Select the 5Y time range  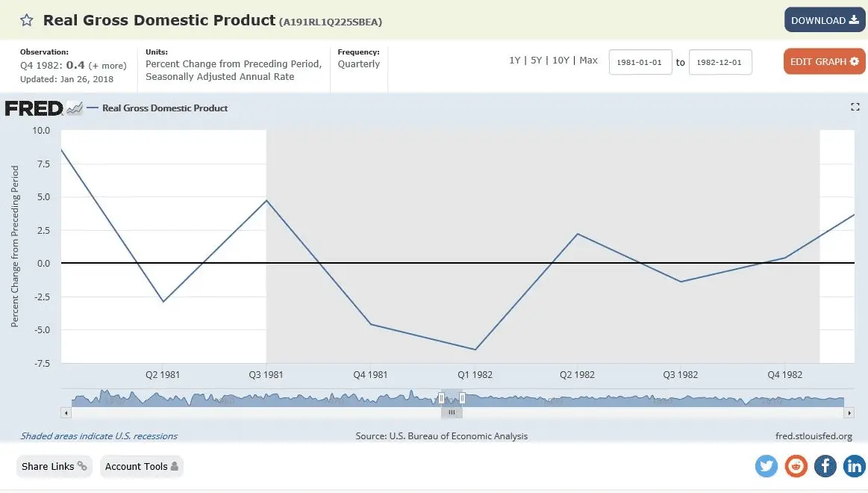(536, 60)
